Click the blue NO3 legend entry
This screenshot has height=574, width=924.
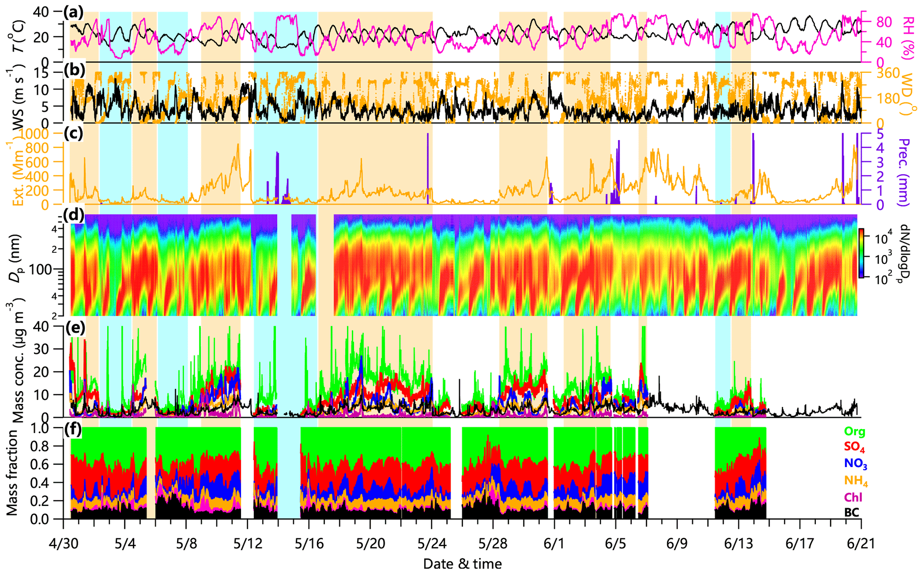[855, 464]
